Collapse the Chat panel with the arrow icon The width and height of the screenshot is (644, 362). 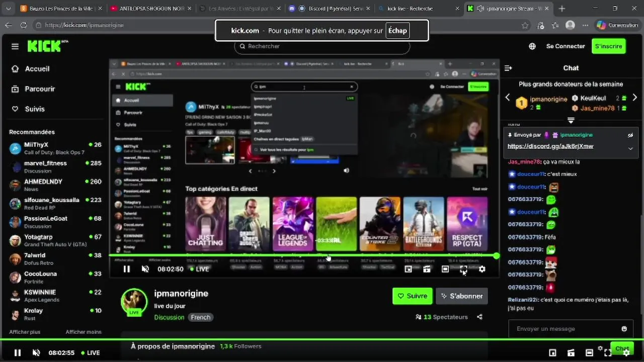tap(508, 68)
